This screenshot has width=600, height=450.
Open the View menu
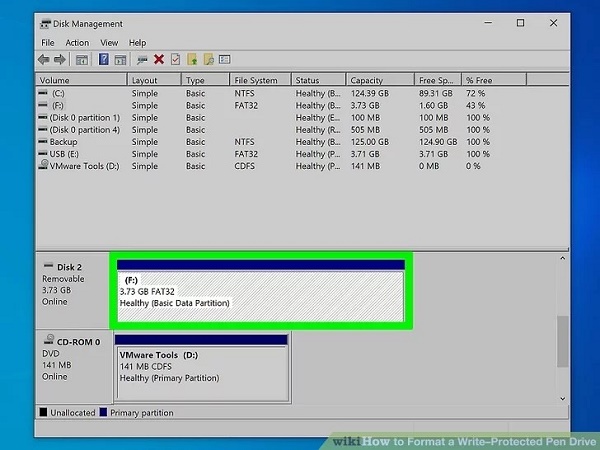point(109,43)
